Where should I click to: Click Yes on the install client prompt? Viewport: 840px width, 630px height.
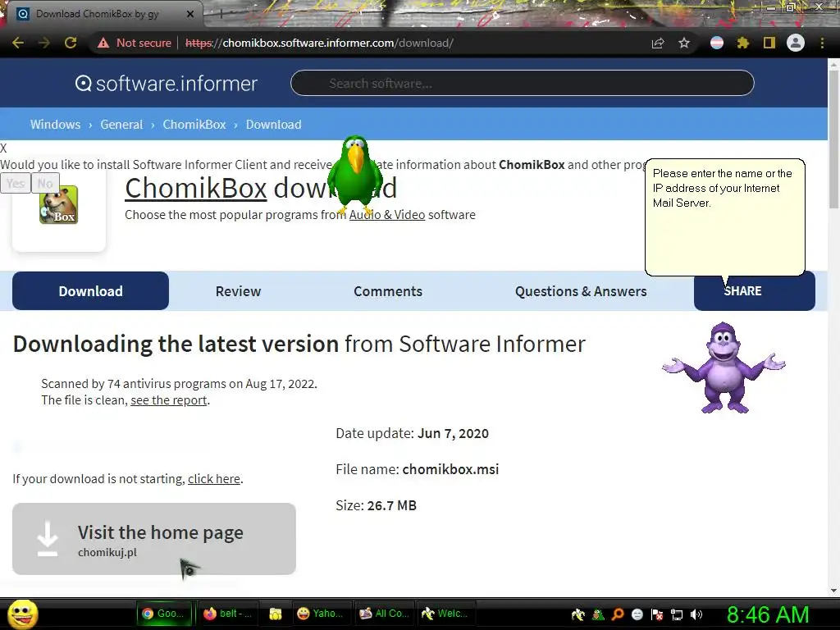click(16, 183)
